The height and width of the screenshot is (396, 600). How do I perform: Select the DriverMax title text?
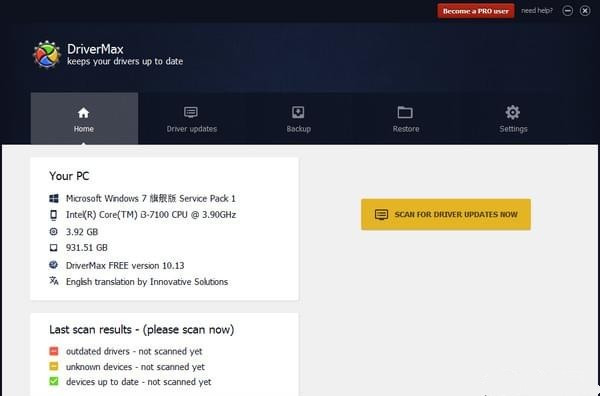coord(95,49)
